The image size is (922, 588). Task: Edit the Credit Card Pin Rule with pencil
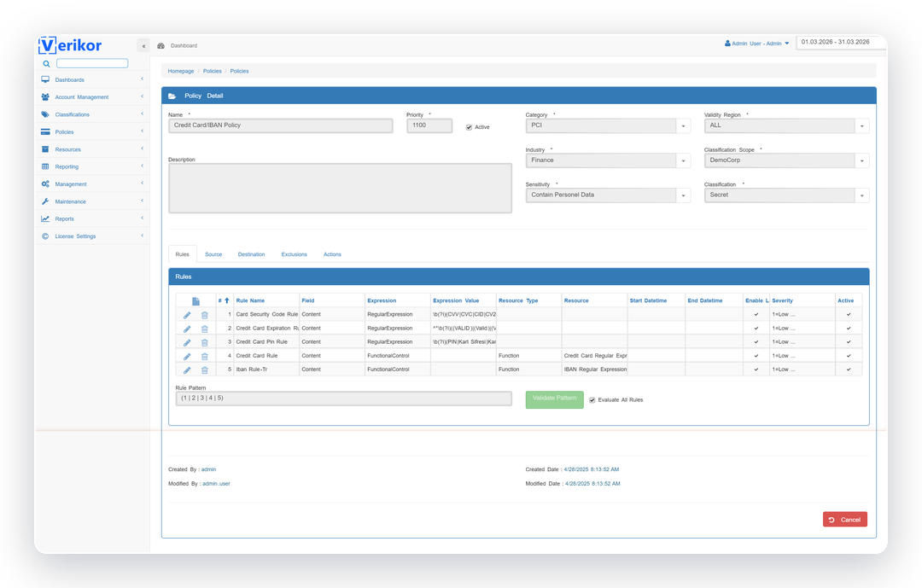click(187, 342)
